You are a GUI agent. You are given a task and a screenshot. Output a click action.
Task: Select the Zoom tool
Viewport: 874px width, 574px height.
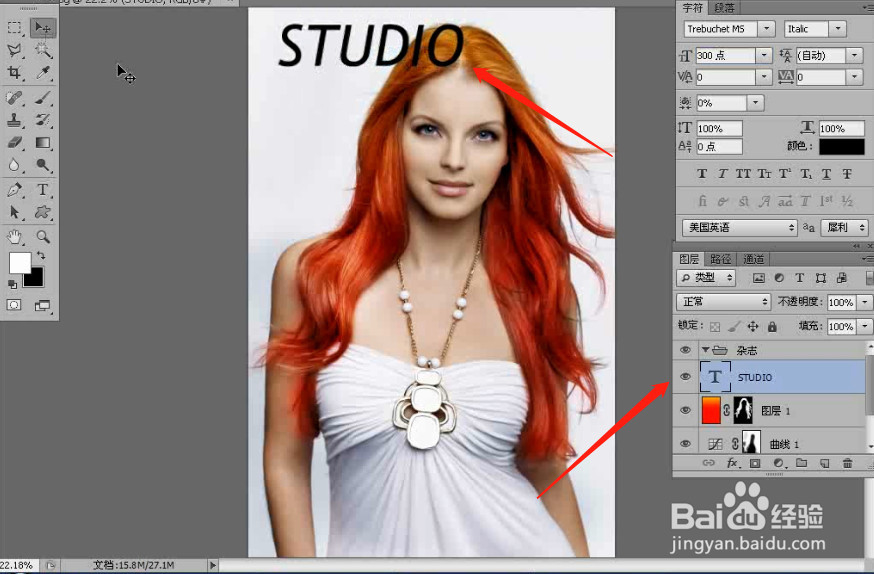coord(42,237)
